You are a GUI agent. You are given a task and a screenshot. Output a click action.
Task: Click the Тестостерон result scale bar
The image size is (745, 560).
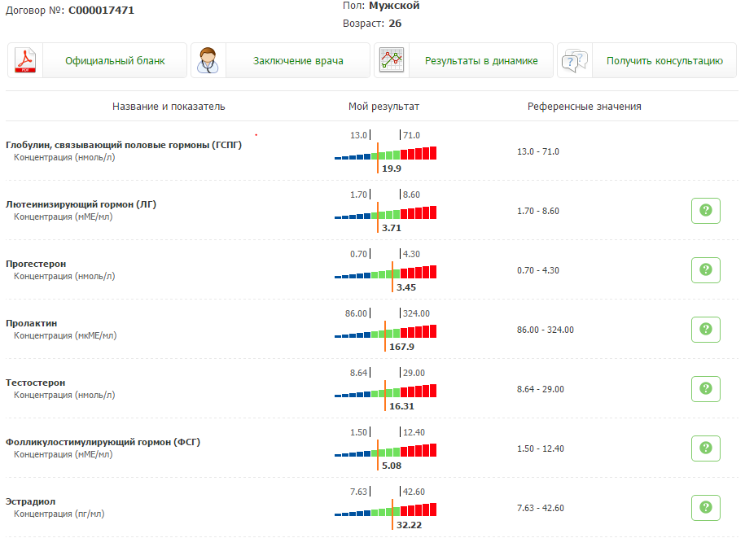(385, 391)
